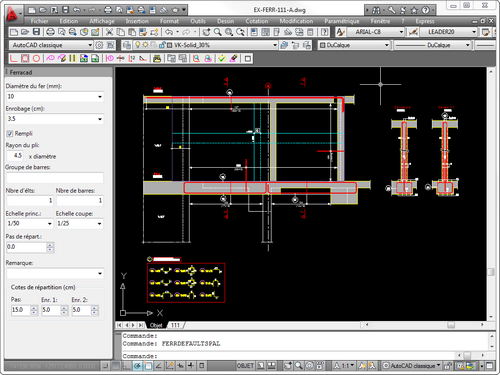Open Echelle coupe dropdown 1/25
The height and width of the screenshot is (375, 500).
click(x=99, y=224)
